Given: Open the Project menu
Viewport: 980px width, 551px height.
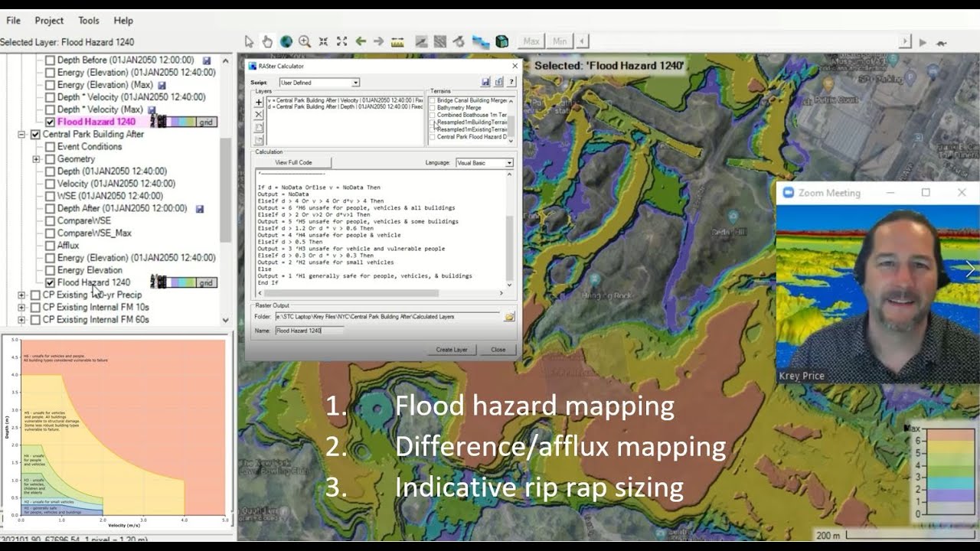Looking at the screenshot, I should (49, 21).
